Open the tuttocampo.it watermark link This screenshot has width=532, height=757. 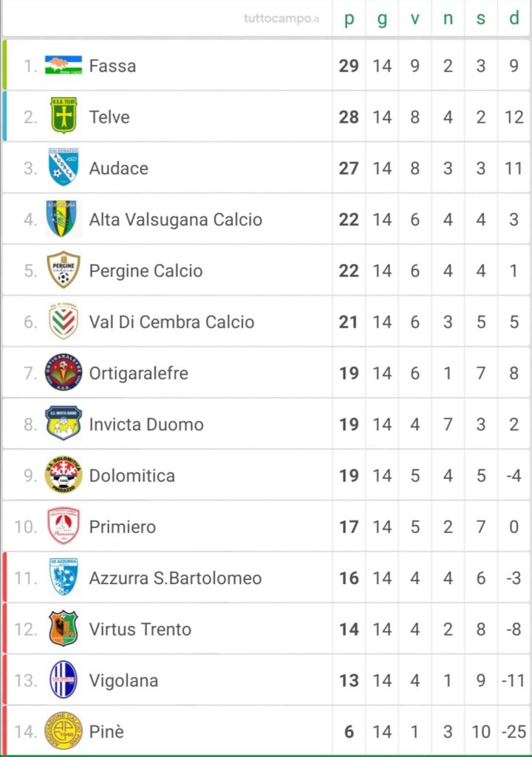pyautogui.click(x=282, y=18)
